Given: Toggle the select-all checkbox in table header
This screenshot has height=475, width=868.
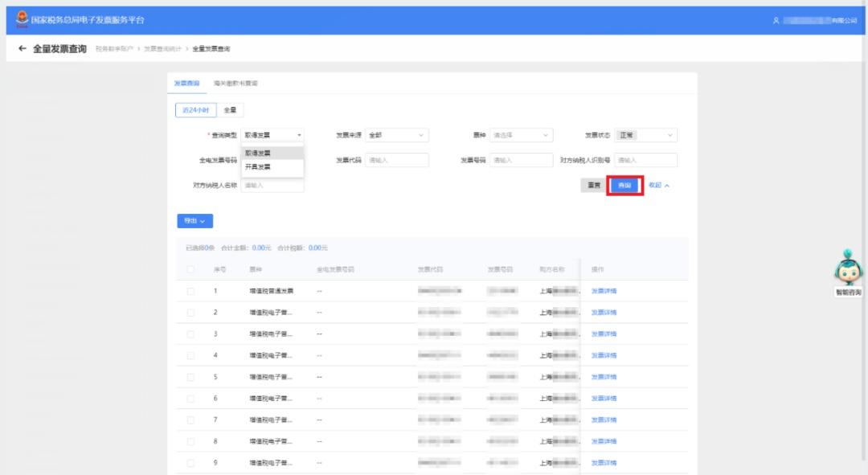Looking at the screenshot, I should coord(190,269).
